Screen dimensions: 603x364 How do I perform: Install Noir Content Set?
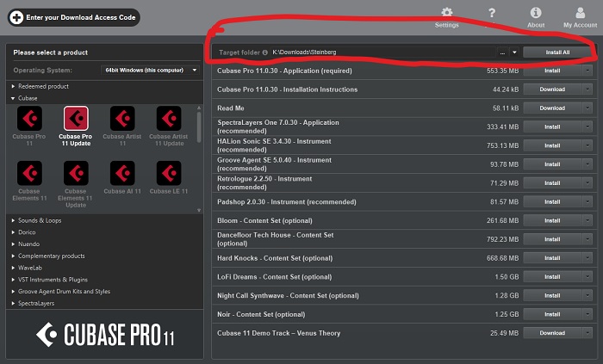pos(552,314)
